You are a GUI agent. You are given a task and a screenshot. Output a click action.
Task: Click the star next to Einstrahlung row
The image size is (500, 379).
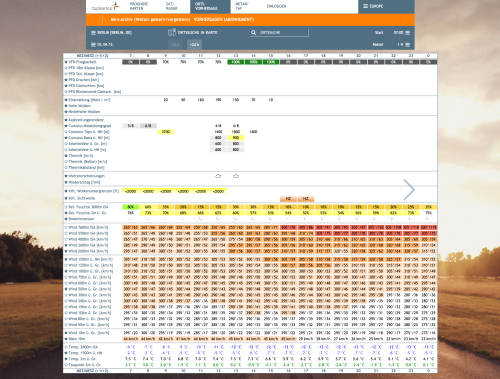[x=66, y=100]
